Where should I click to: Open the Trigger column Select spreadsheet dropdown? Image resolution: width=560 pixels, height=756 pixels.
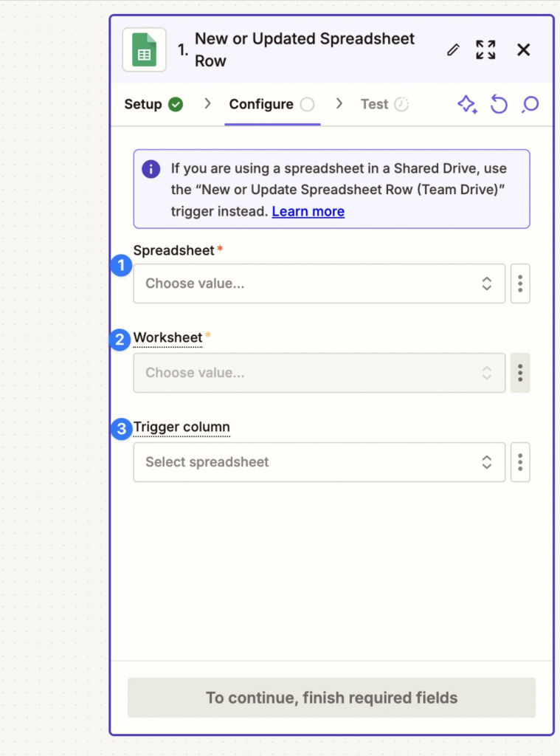pos(319,462)
